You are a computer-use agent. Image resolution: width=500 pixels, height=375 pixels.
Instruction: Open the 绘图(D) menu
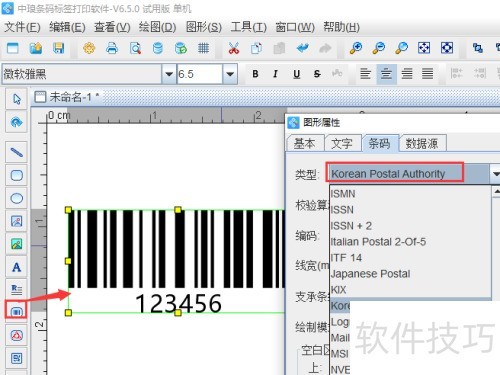[x=157, y=27]
